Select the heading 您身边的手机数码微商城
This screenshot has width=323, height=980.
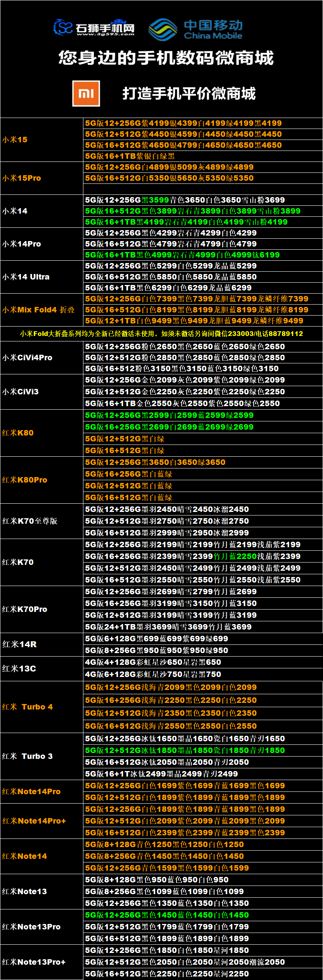click(x=166, y=58)
